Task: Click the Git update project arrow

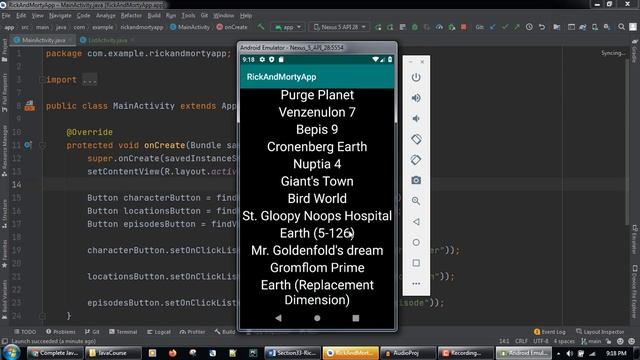Action: point(493,27)
